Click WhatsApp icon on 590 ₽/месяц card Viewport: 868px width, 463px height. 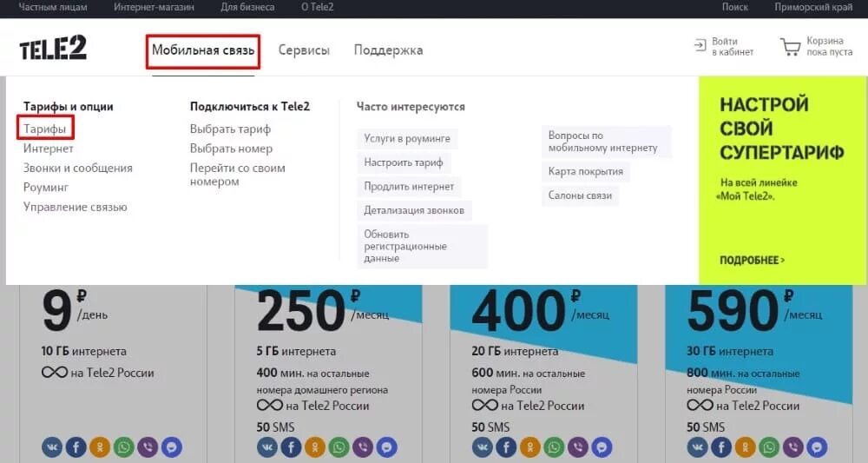pos(769,447)
